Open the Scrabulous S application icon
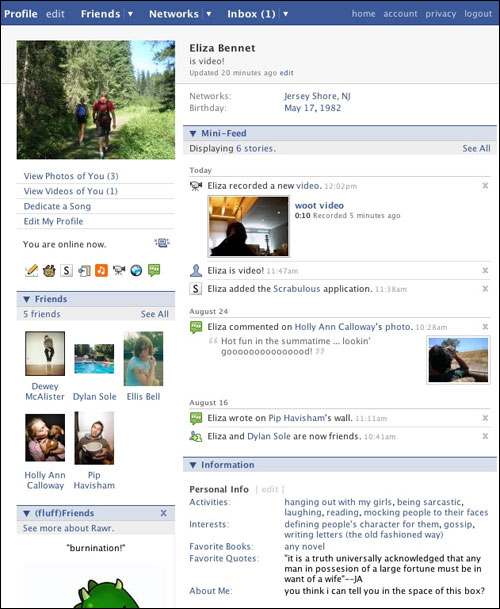Viewport: 500px width, 609px height. 66,270
